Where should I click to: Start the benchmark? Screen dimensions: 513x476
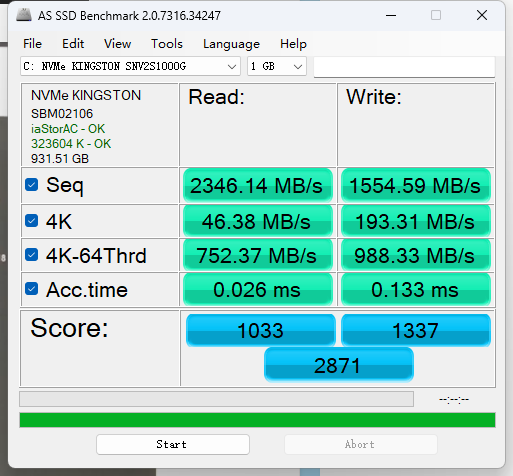(x=173, y=444)
